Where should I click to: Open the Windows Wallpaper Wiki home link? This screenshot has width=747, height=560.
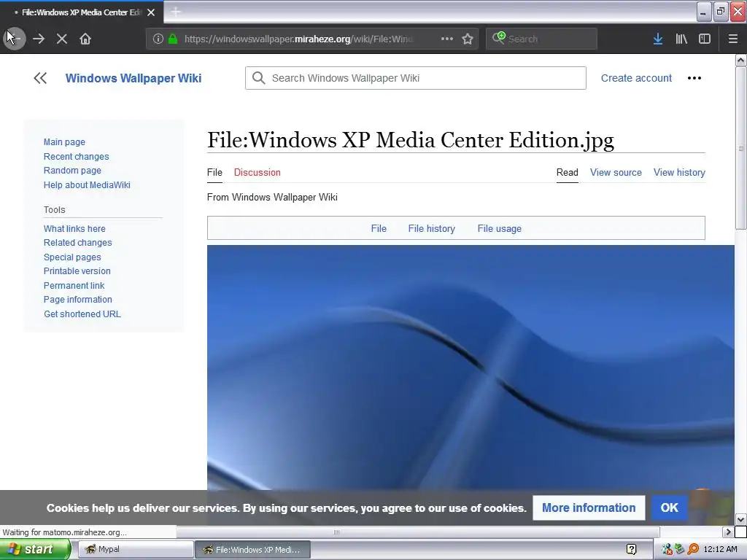point(133,78)
